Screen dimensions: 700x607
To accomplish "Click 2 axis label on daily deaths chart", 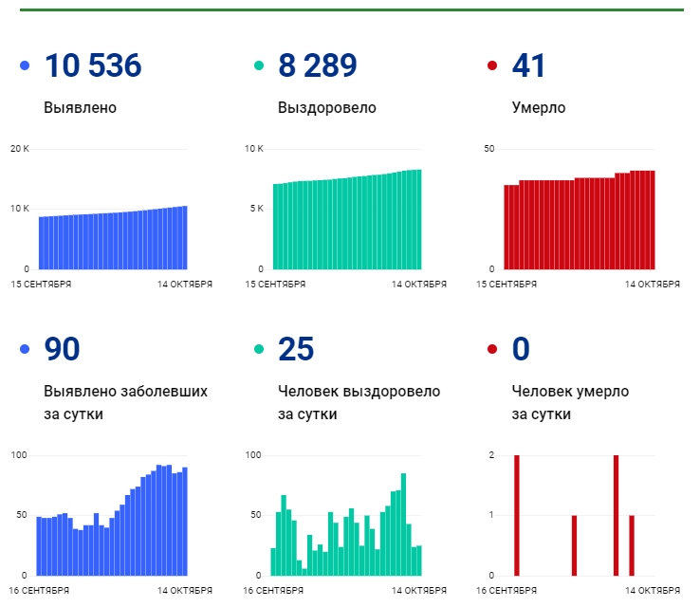I will tap(491, 455).
